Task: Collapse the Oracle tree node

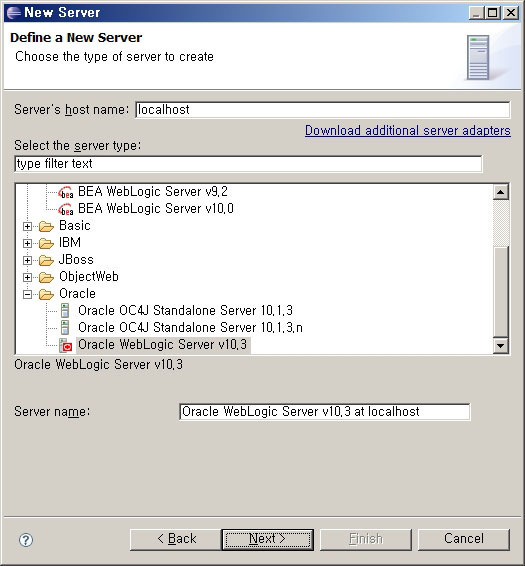Action: pyautogui.click(x=27, y=295)
